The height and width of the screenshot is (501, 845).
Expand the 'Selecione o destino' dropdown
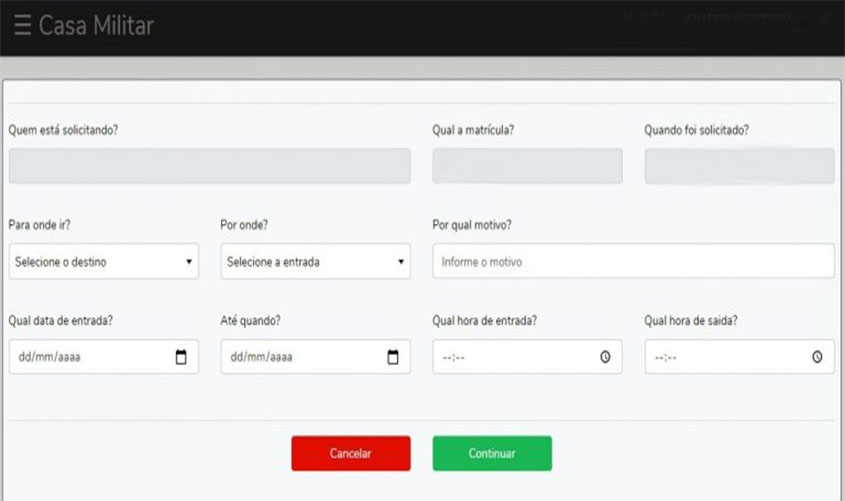104,262
